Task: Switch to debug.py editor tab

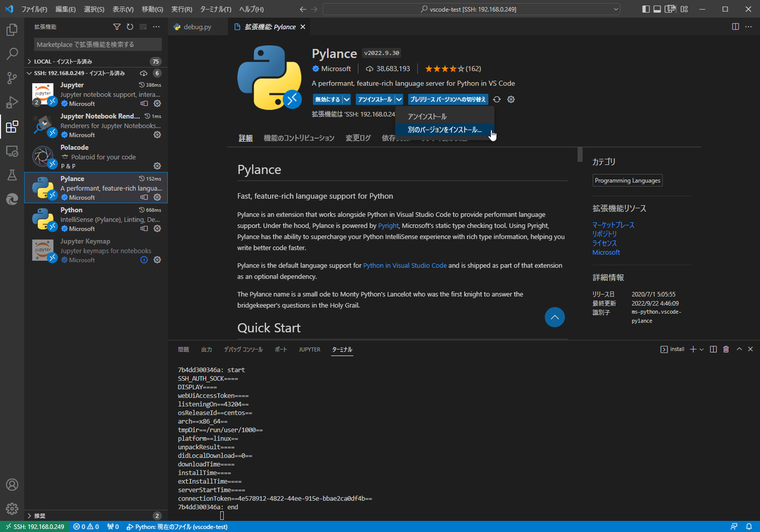Action: point(197,27)
